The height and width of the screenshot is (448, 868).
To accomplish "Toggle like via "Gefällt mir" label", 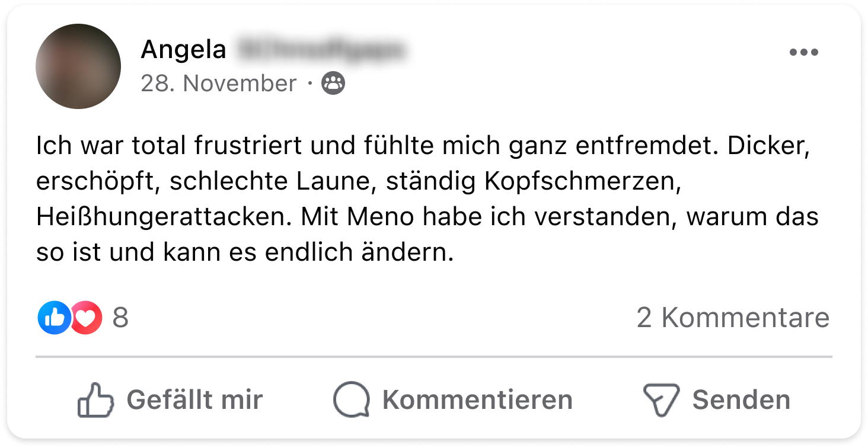I will (194, 400).
